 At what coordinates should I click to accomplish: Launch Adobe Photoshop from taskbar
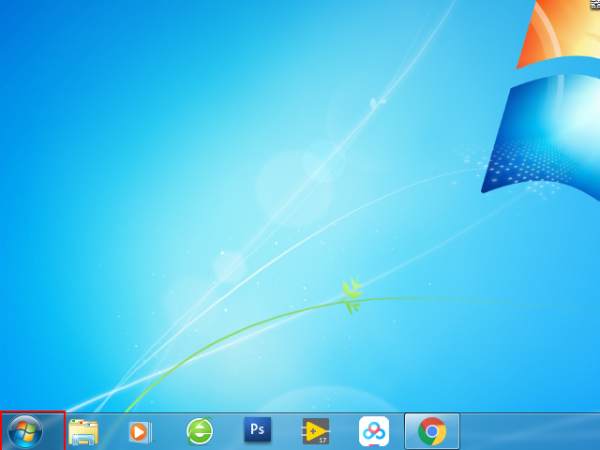point(258,430)
